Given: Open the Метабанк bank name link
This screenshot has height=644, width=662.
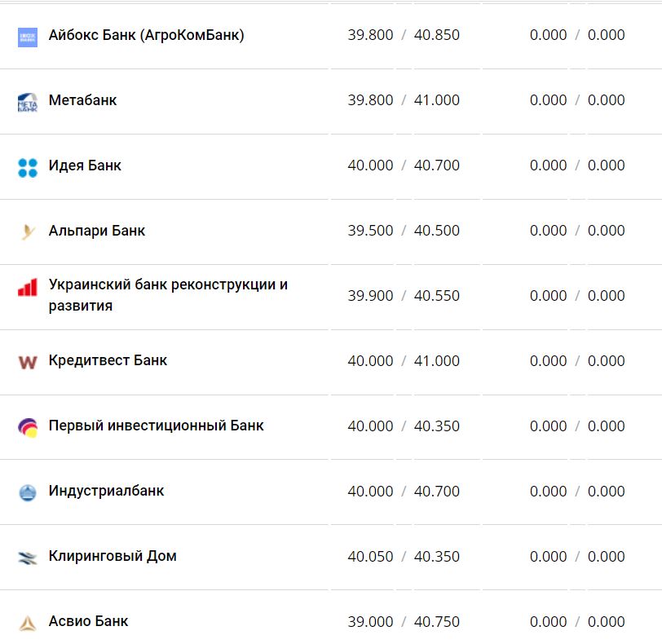Looking at the screenshot, I should pyautogui.click(x=82, y=100).
